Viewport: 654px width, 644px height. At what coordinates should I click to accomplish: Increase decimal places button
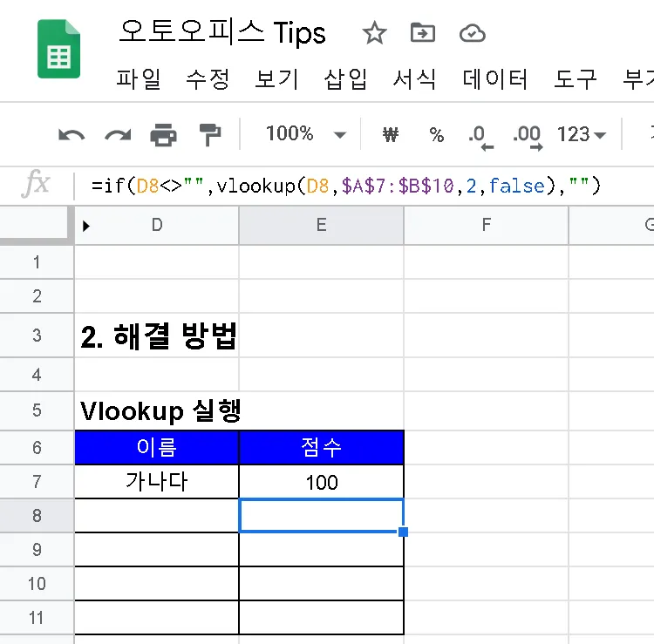[528, 136]
